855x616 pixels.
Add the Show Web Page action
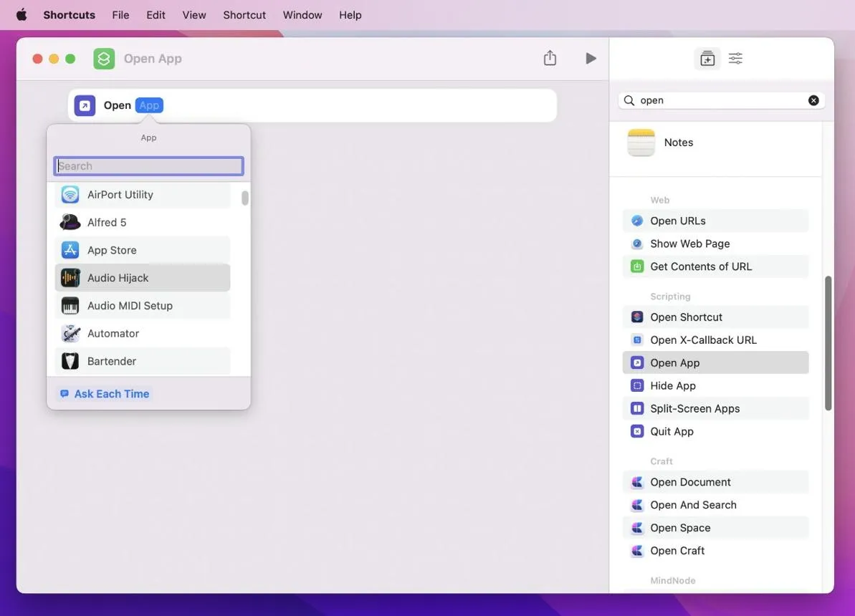[x=715, y=244]
